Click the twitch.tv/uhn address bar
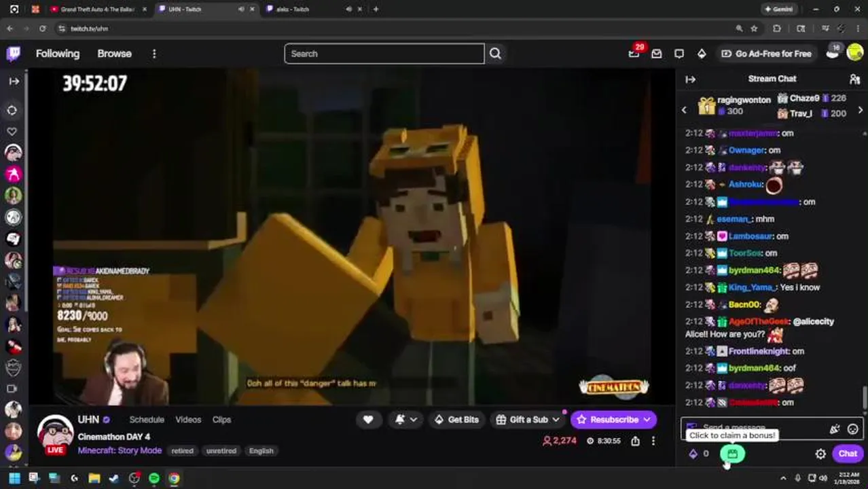Viewport: 868px width, 489px height. click(x=90, y=29)
